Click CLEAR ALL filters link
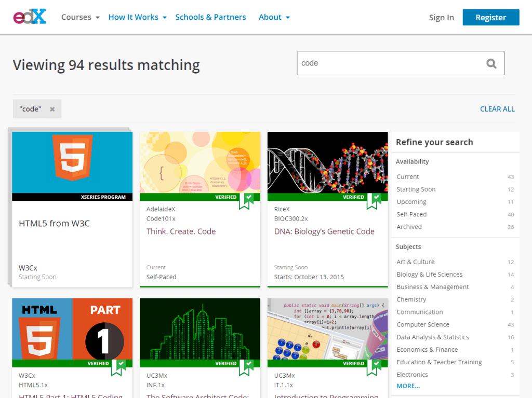Viewport: 532px width, 398px height. (x=497, y=109)
